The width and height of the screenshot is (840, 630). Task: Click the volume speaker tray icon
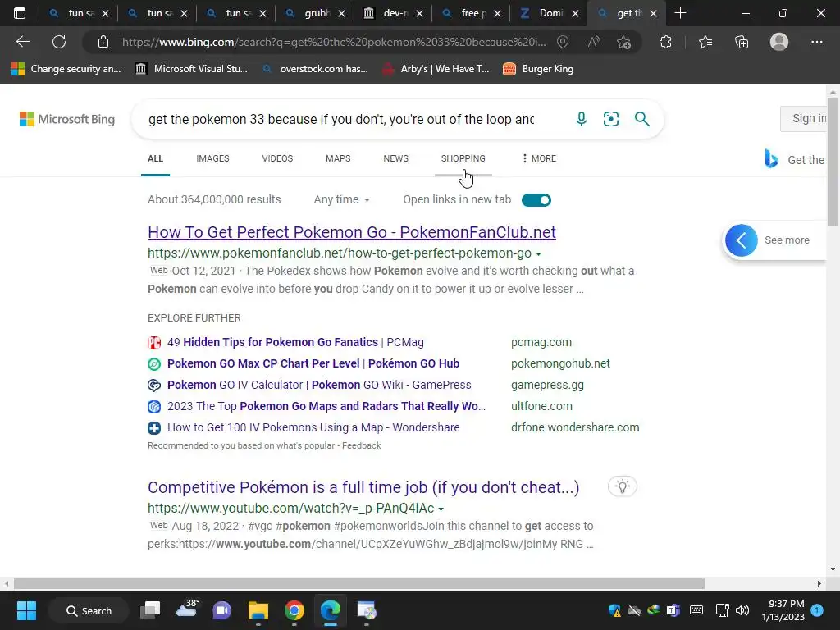click(742, 610)
